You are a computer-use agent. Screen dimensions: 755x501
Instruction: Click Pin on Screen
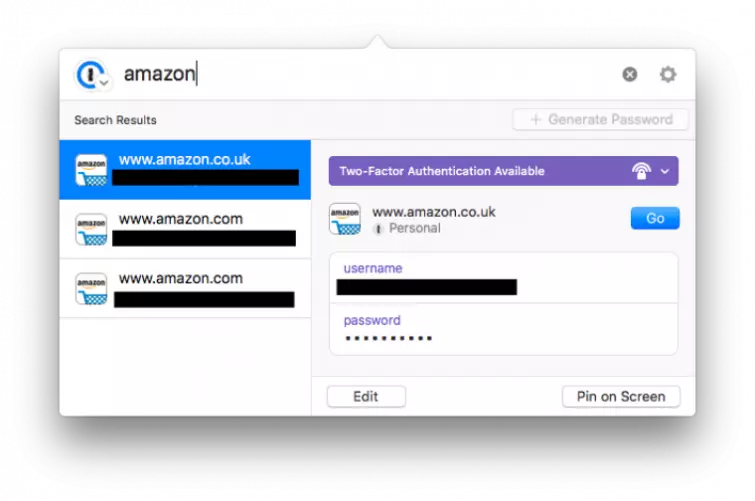(621, 396)
